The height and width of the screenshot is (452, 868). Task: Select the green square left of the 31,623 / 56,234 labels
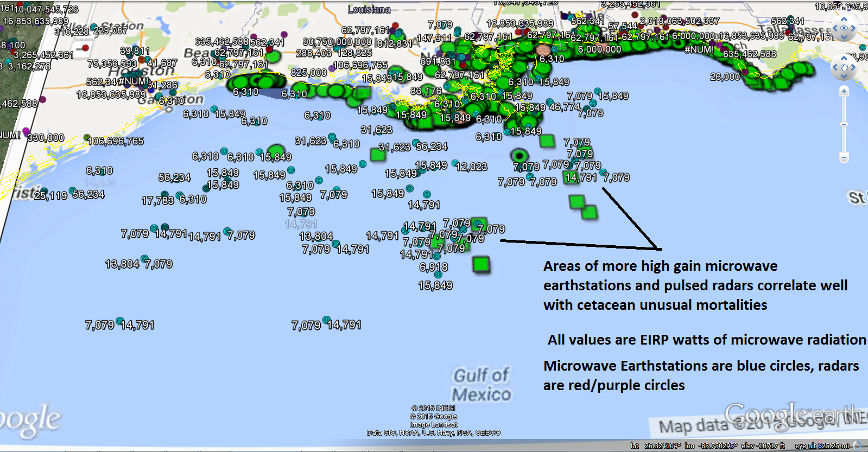(x=378, y=155)
